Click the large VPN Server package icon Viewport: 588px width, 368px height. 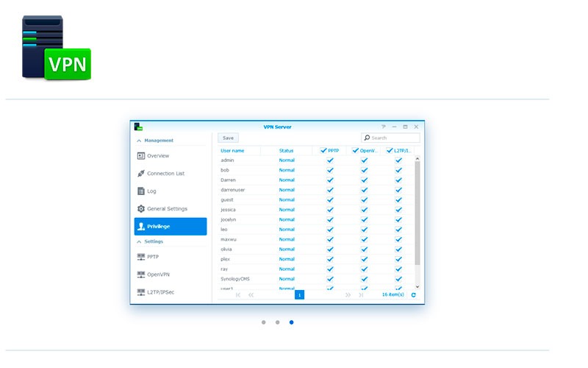point(57,48)
